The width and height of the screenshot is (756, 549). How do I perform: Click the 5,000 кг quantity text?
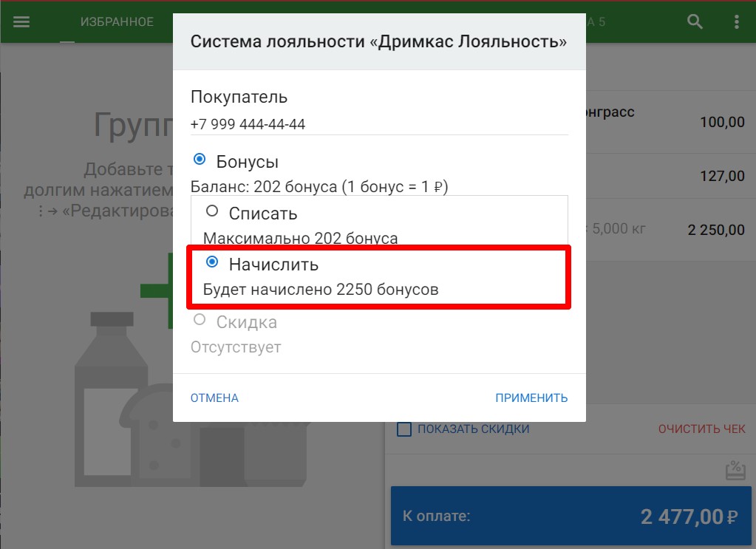click(619, 228)
